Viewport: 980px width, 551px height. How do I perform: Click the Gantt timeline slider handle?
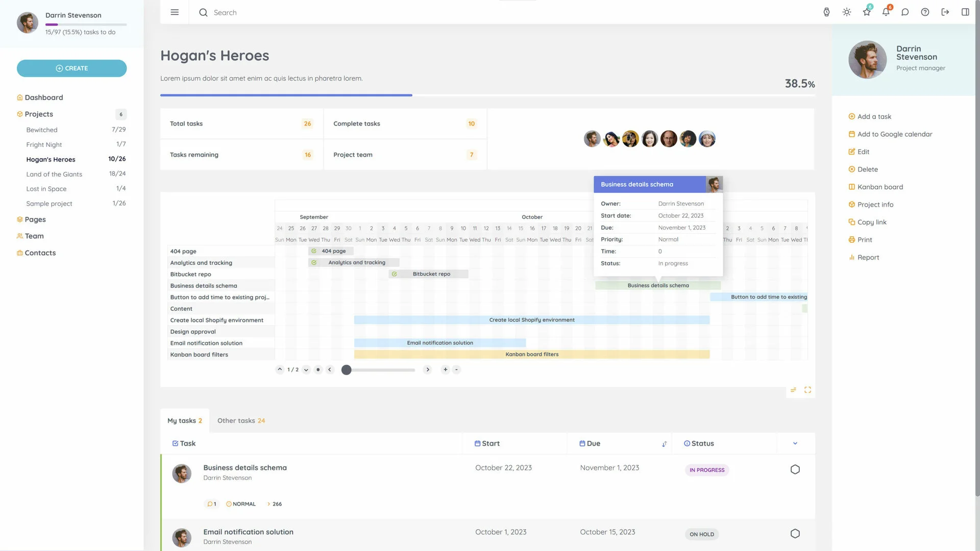click(x=347, y=370)
